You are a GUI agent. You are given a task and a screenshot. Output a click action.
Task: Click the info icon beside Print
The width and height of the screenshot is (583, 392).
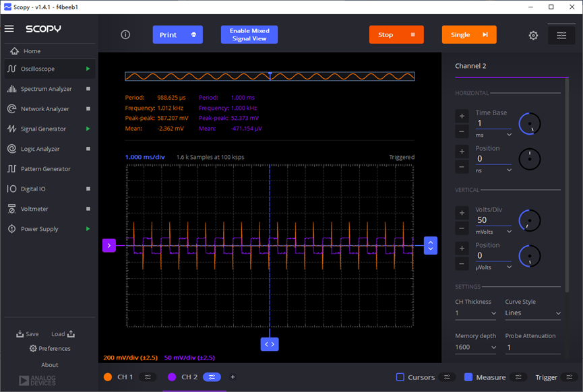pos(125,34)
